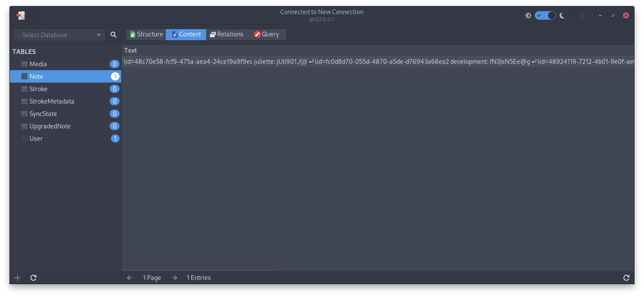The height and width of the screenshot is (297, 644).
Task: Open the Select Database dropdown
Action: tap(60, 35)
